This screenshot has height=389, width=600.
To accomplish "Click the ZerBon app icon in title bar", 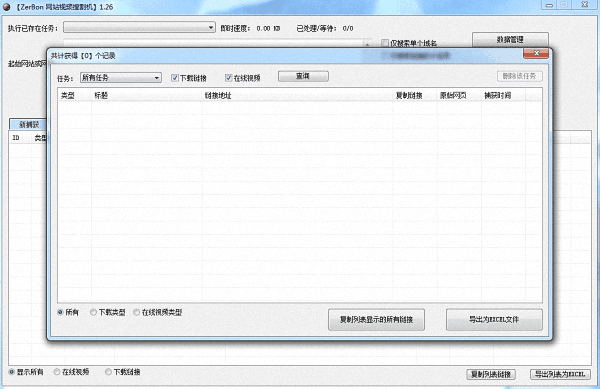I will point(7,7).
